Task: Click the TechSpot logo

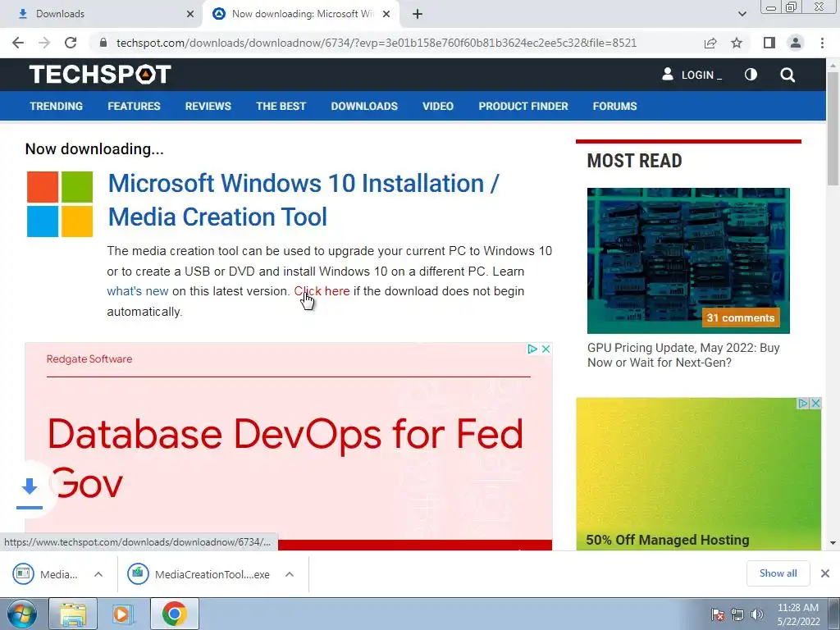Action: point(100,74)
